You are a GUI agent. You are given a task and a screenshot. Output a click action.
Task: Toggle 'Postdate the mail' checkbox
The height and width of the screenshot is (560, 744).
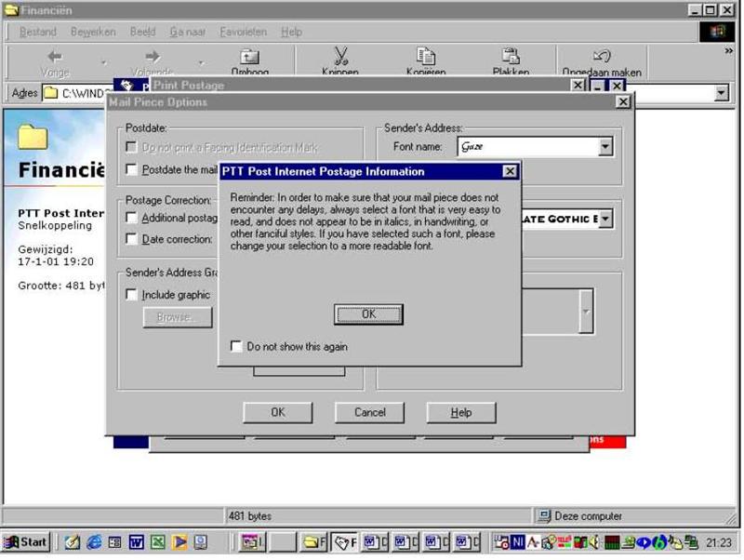(131, 169)
